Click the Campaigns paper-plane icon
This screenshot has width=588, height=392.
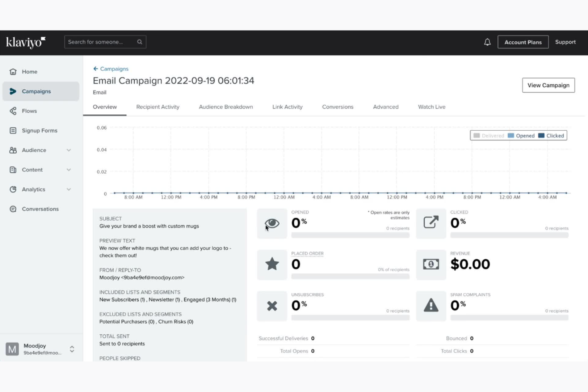click(x=13, y=91)
